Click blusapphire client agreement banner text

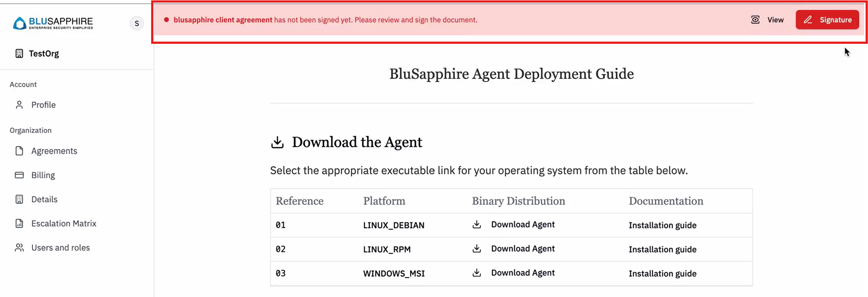pos(223,20)
